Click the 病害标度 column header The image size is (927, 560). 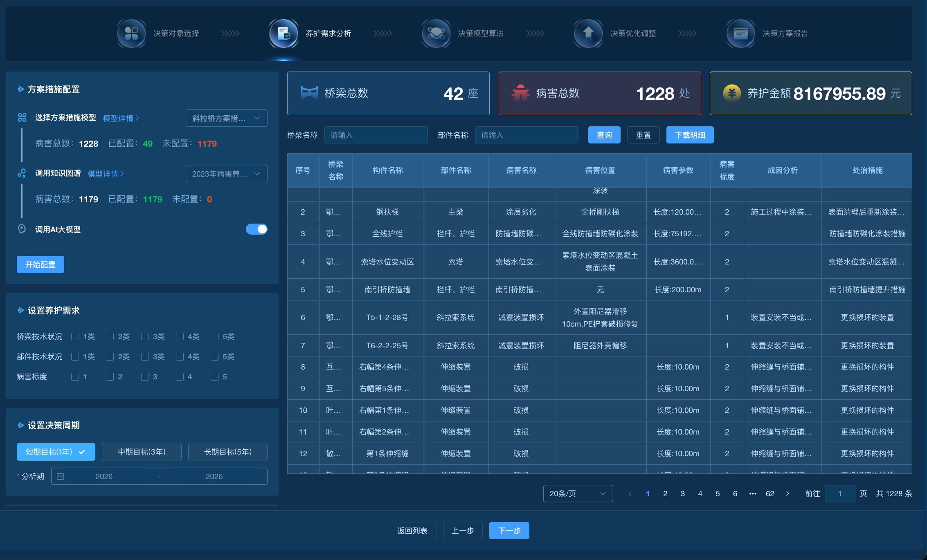point(727,170)
